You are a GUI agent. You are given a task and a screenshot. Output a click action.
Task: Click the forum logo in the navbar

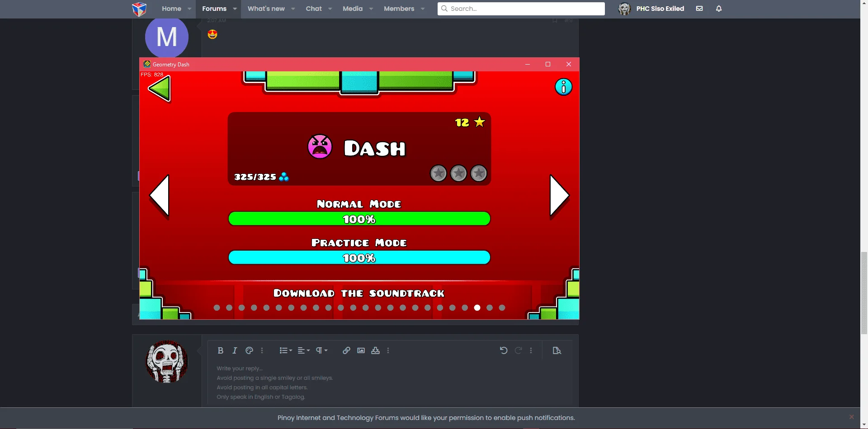(139, 9)
